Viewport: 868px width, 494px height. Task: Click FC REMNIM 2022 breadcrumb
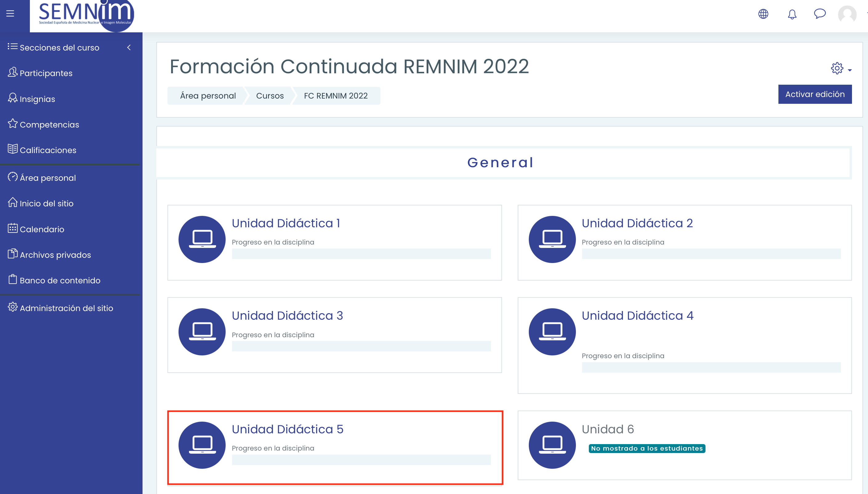(x=336, y=96)
